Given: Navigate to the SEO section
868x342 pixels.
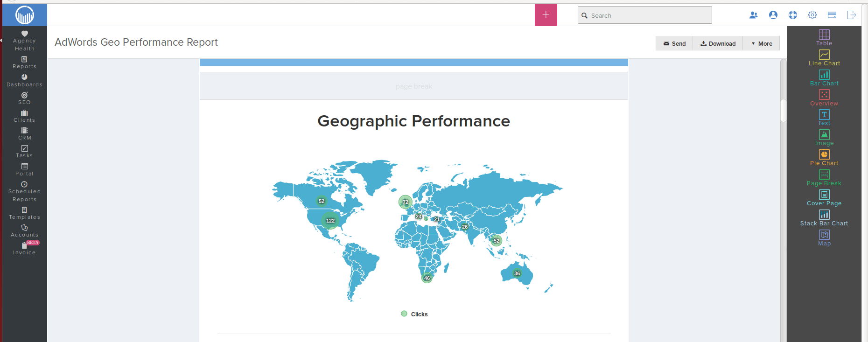Looking at the screenshot, I should click(24, 98).
